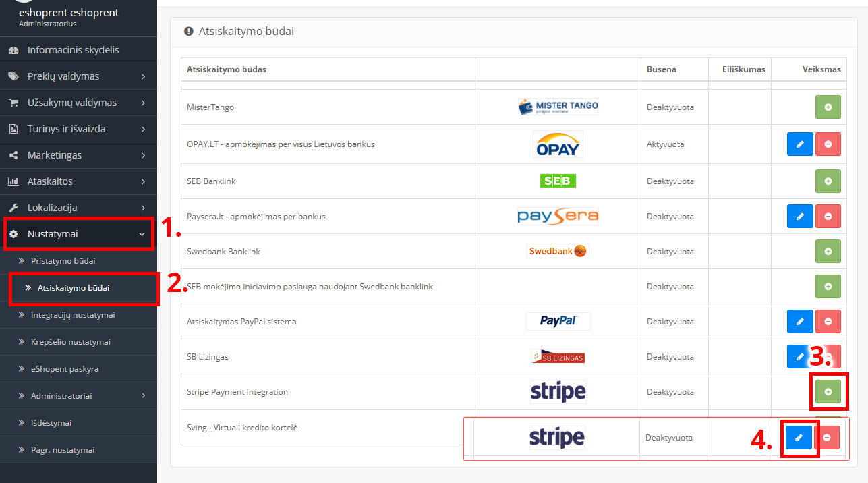Activate MisterTango with the green plus button

coord(828,107)
